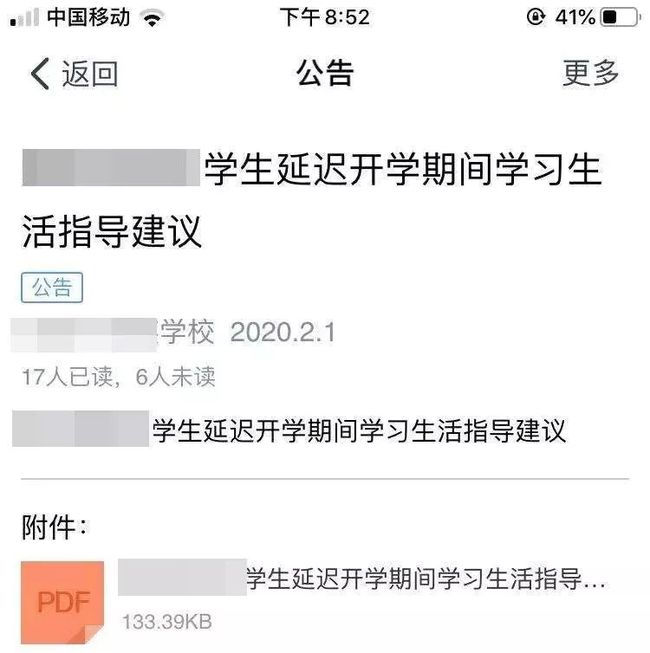
Task: Tap the Wi-Fi status icon
Action: pos(152,18)
